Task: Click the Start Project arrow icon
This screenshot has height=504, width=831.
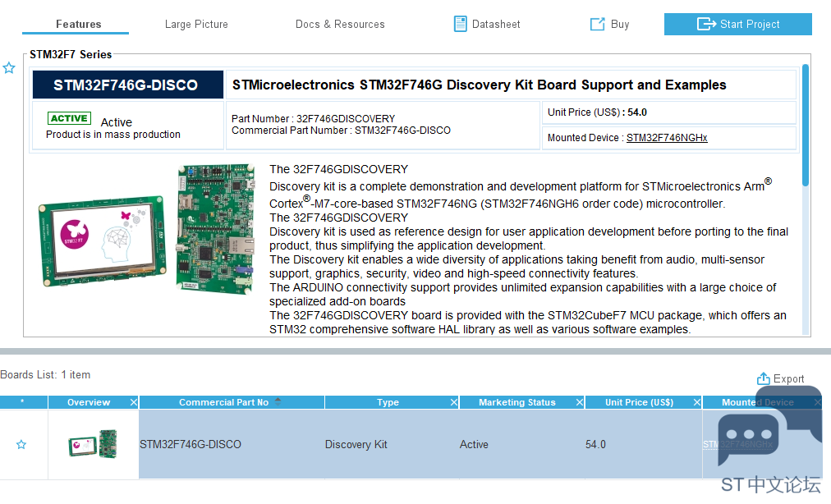Action: click(x=706, y=24)
